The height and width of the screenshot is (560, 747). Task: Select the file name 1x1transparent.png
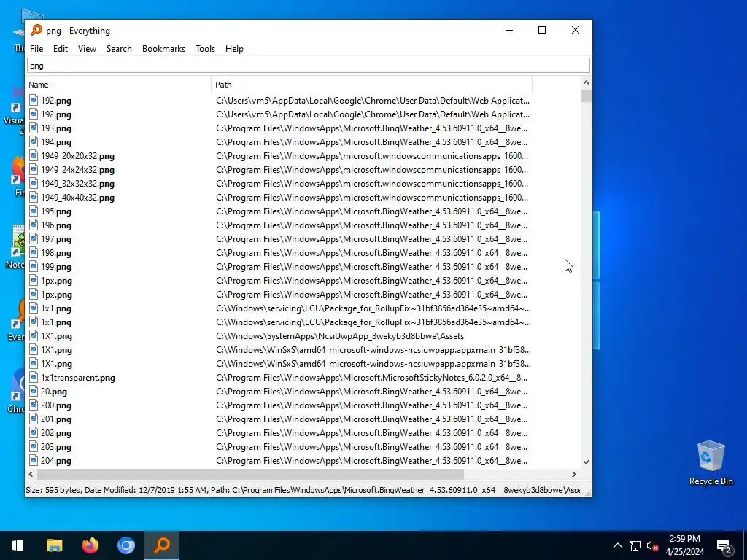(77, 378)
